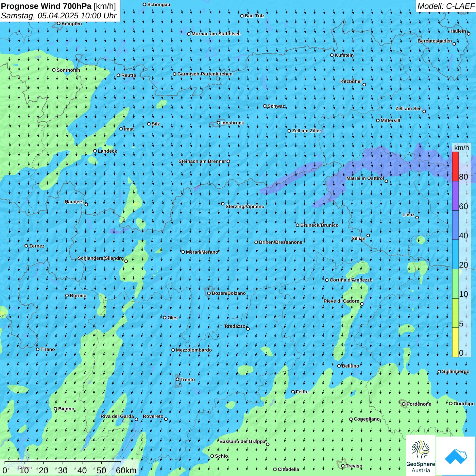Click the 'Conegliano' label
Viewport: 476px width, 476px height.
tap(367, 419)
